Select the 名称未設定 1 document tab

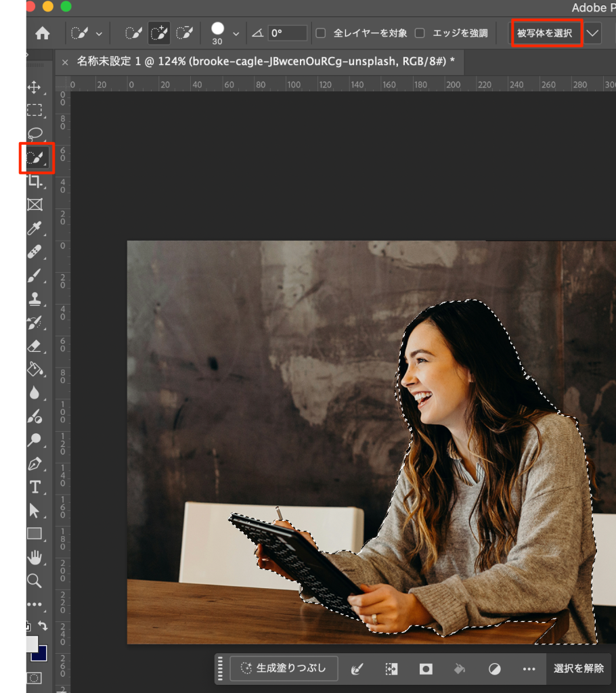[x=265, y=62]
